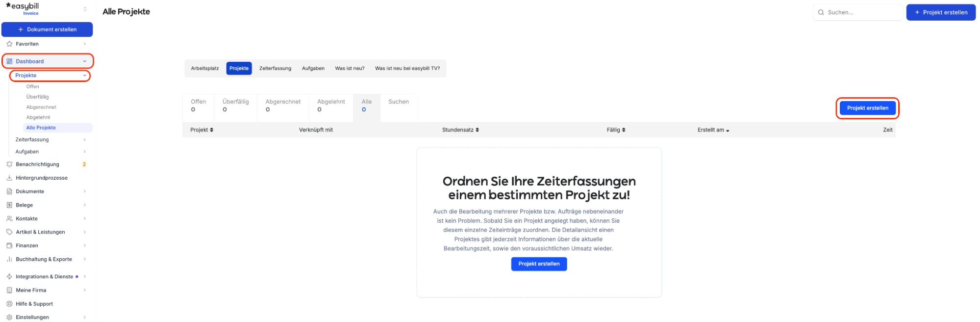The image size is (980, 322).
Task: Open Was ist neu bei easybill TV? tab
Action: (407, 68)
